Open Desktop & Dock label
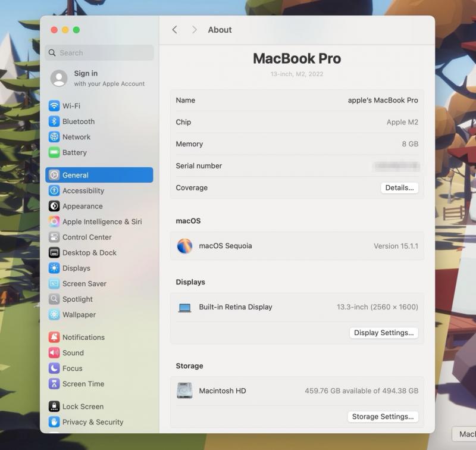476x450 pixels. 90,252
